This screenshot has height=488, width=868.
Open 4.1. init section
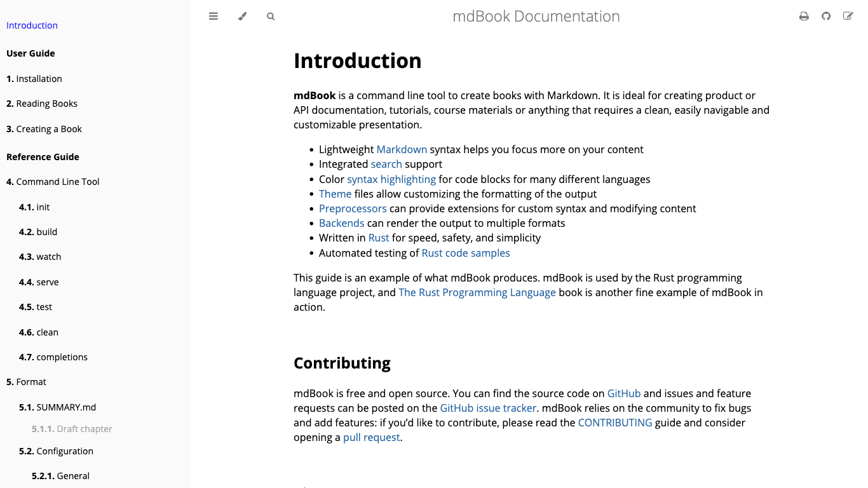[34, 207]
